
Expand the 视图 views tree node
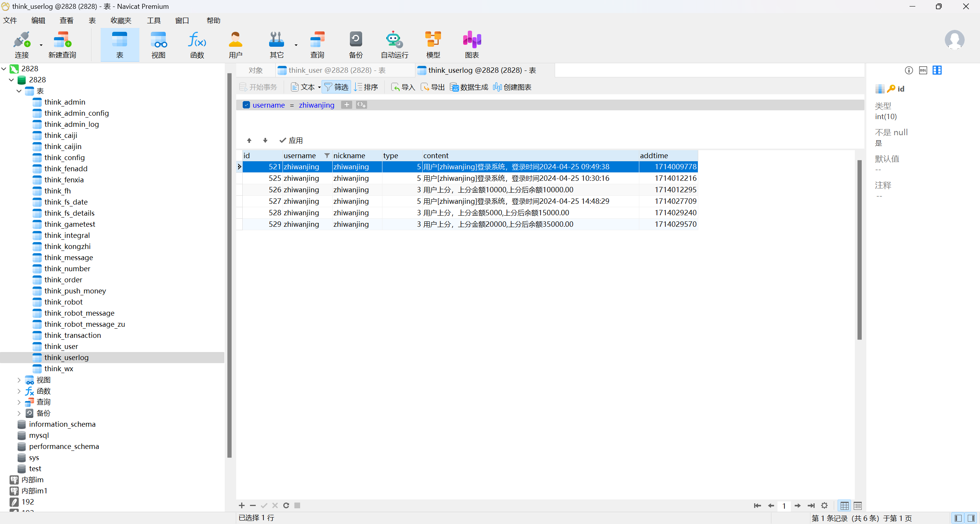click(19, 380)
